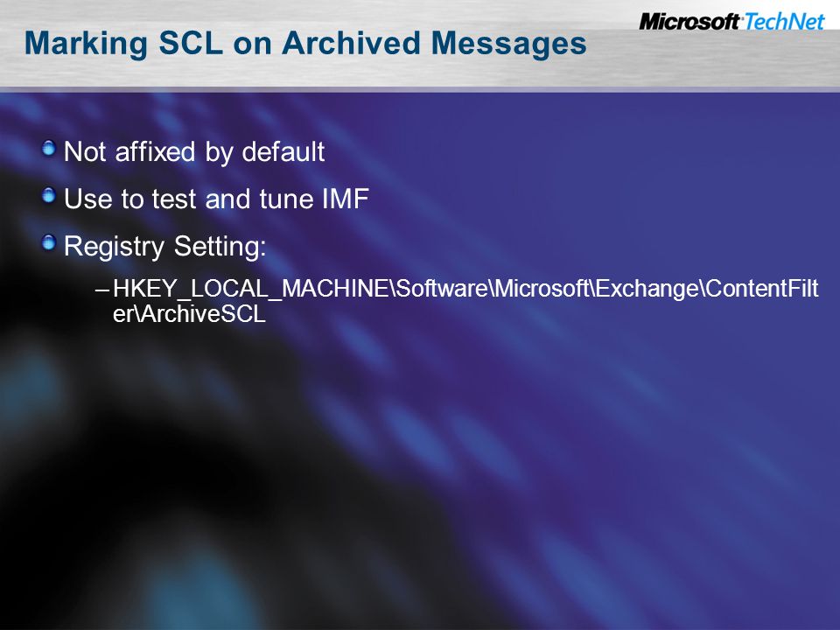
Task: Click the word "SCL" in the slide title
Action: 191,43
